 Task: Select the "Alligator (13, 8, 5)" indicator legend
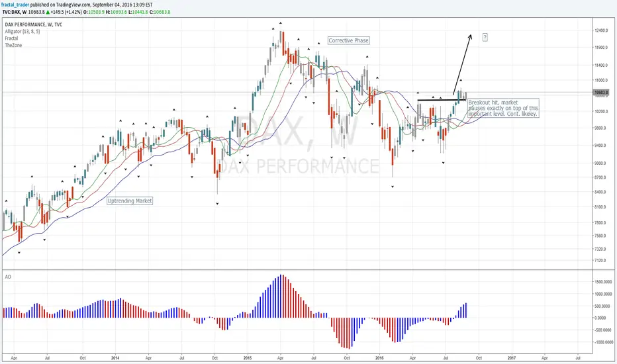(x=23, y=32)
